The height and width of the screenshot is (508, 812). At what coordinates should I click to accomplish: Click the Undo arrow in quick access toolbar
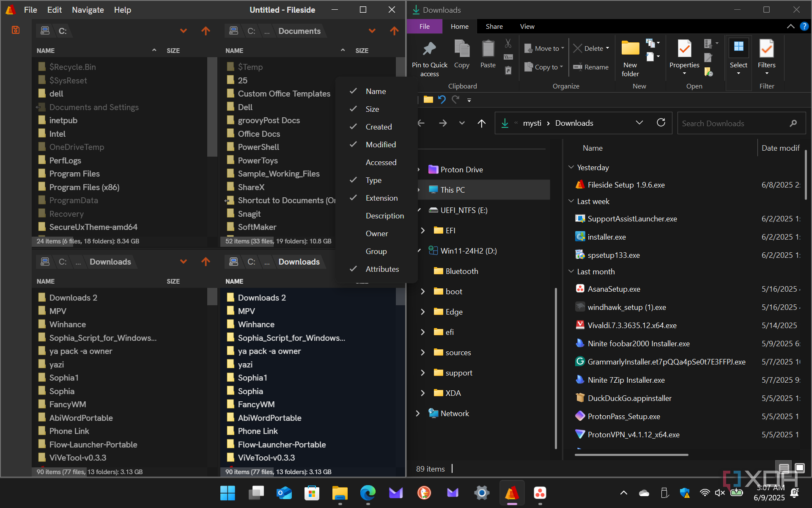tap(442, 99)
